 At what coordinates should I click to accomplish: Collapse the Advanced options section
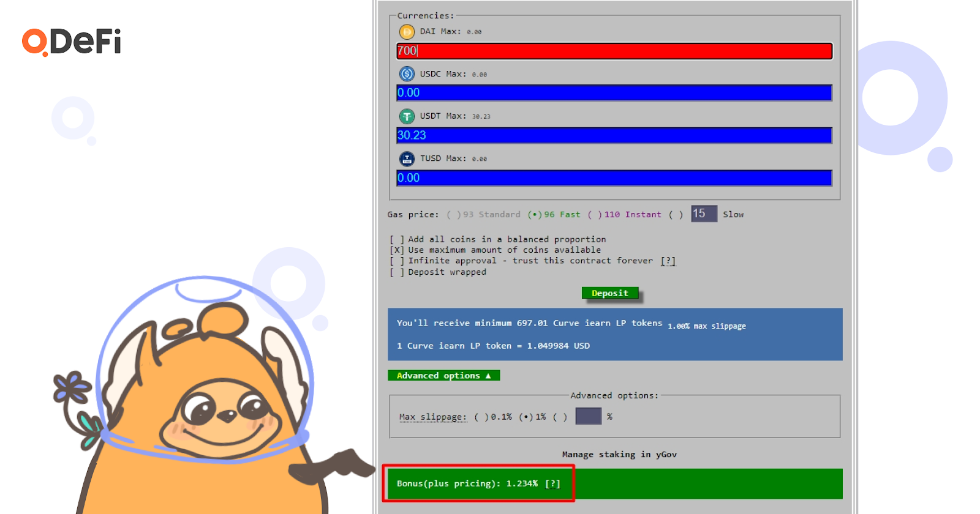[x=444, y=376]
